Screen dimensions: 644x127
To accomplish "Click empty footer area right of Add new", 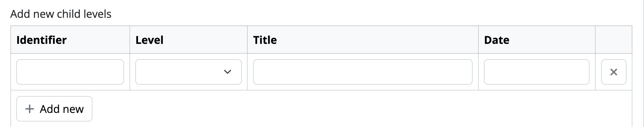I will coord(337,109).
